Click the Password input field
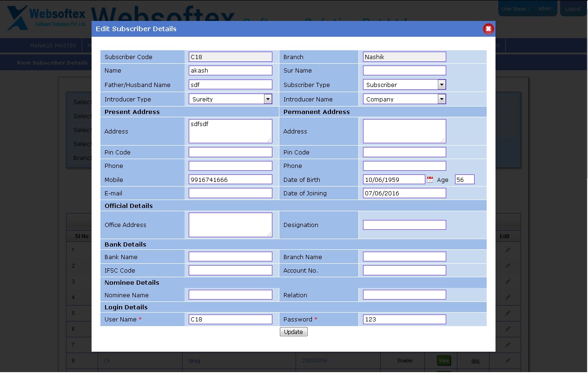Image resolution: width=588 pixels, height=374 pixels. pos(404,319)
